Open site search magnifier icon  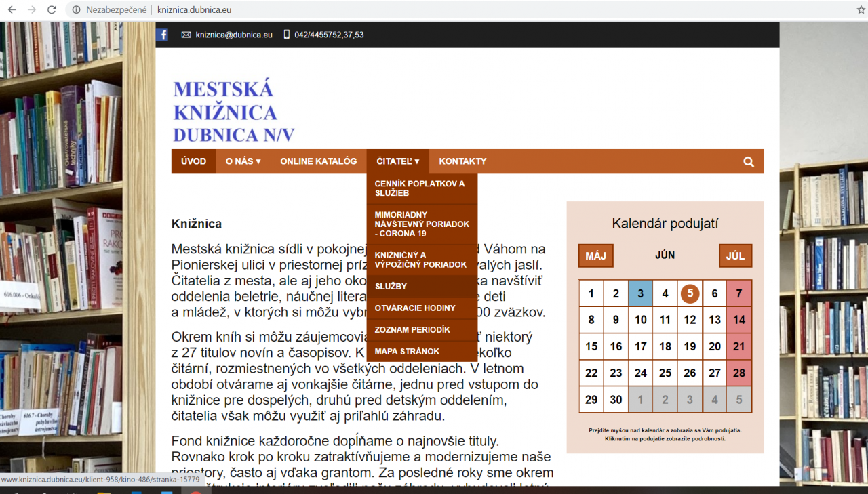(749, 161)
